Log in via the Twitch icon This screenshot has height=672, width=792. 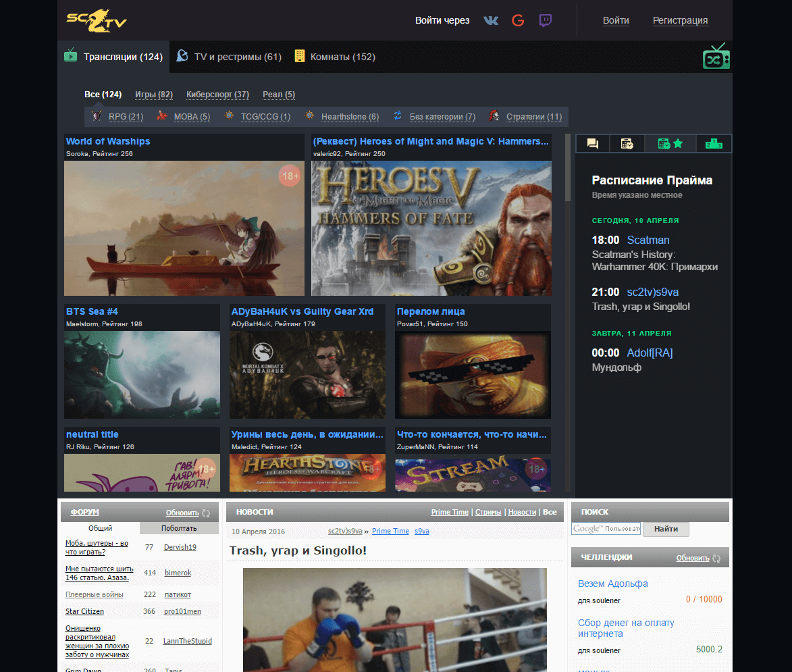pyautogui.click(x=545, y=20)
